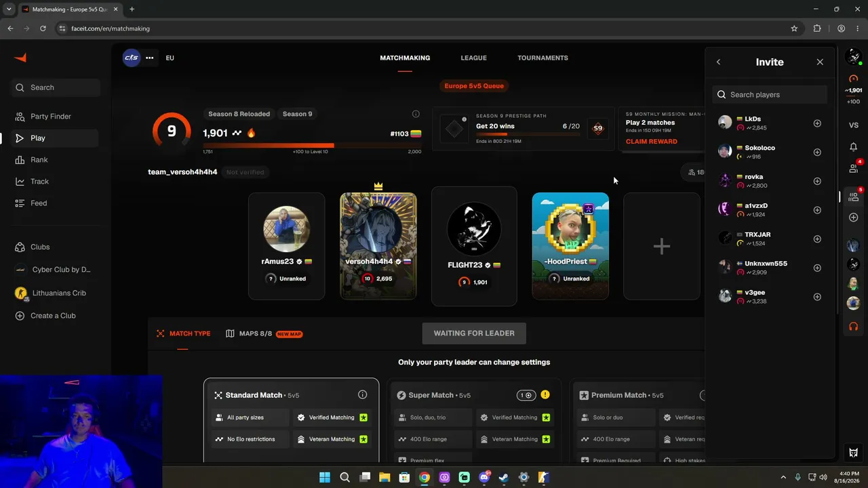
Task: Invite LkDs with the plus icon
Action: 817,123
